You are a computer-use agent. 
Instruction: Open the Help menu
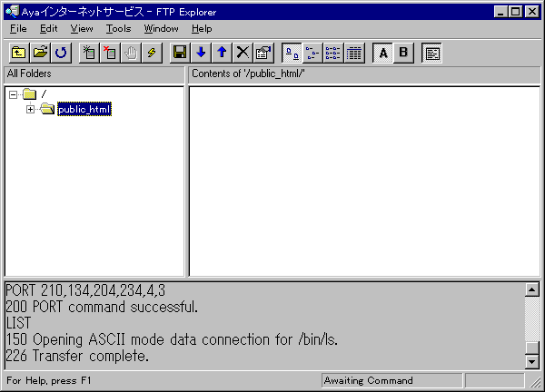click(x=202, y=28)
